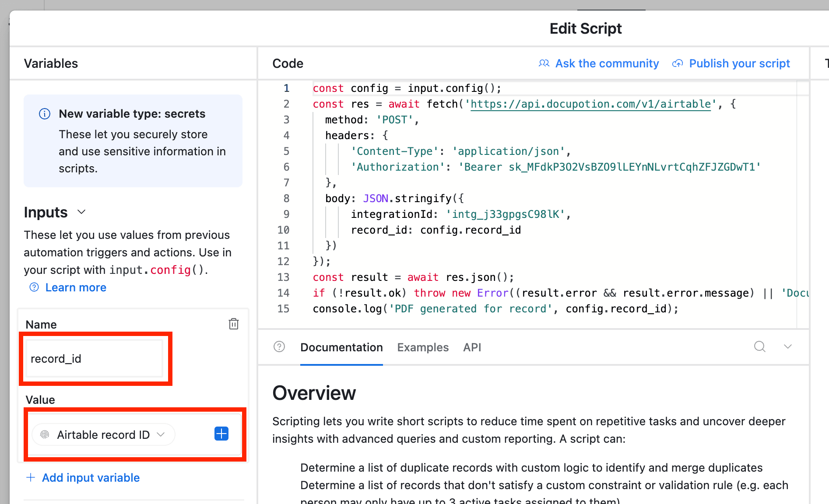Click the 'record_id: config.record_id' code line
The width and height of the screenshot is (829, 504).
click(436, 230)
